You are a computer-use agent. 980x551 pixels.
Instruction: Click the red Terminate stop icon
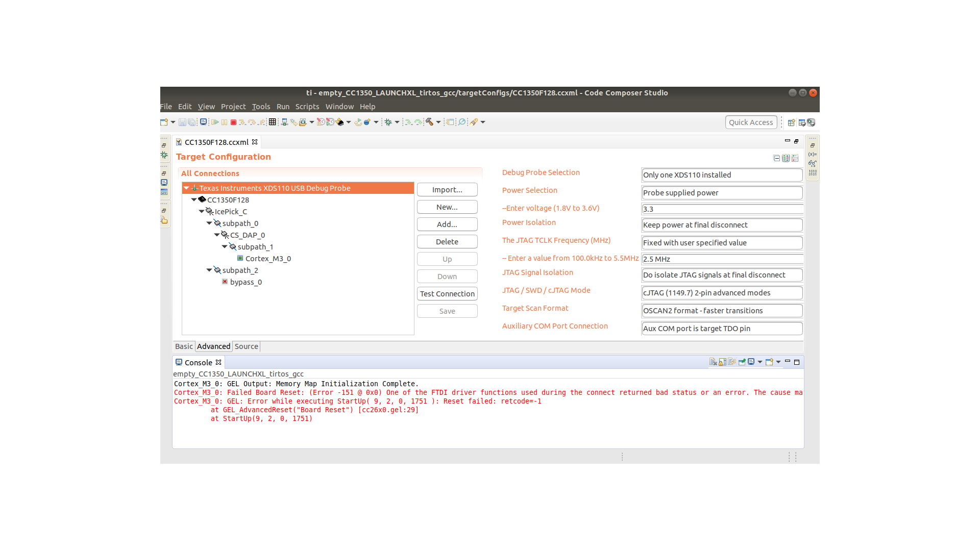pos(233,122)
